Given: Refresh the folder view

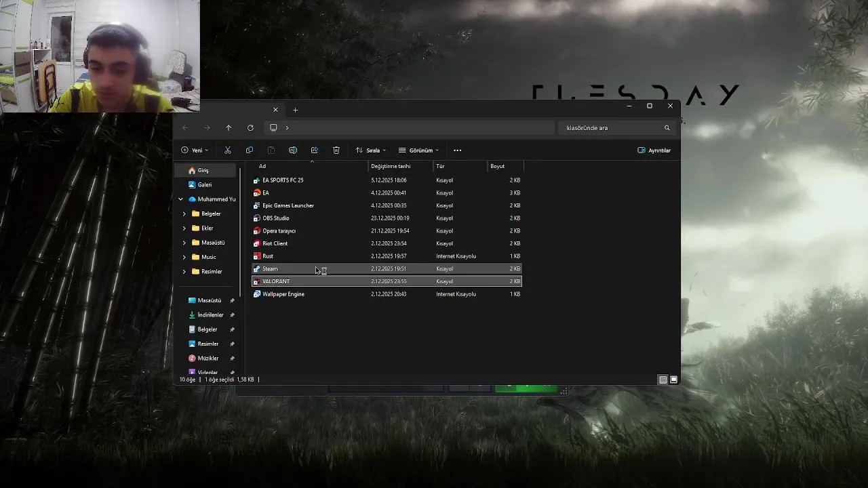Looking at the screenshot, I should [x=250, y=127].
